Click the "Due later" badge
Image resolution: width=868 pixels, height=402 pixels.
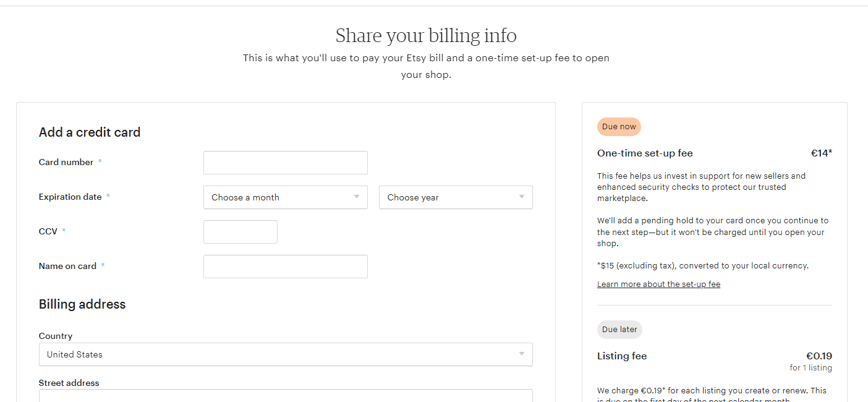coord(619,329)
